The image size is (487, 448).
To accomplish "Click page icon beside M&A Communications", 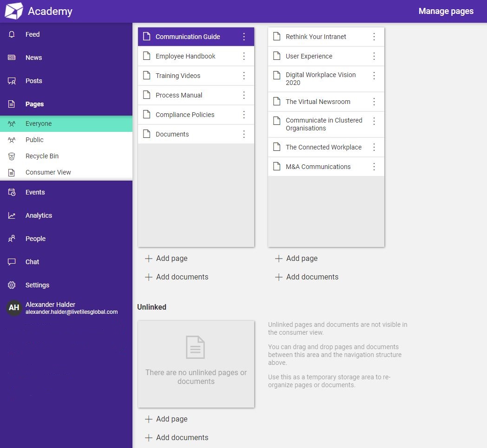I will tap(277, 166).
